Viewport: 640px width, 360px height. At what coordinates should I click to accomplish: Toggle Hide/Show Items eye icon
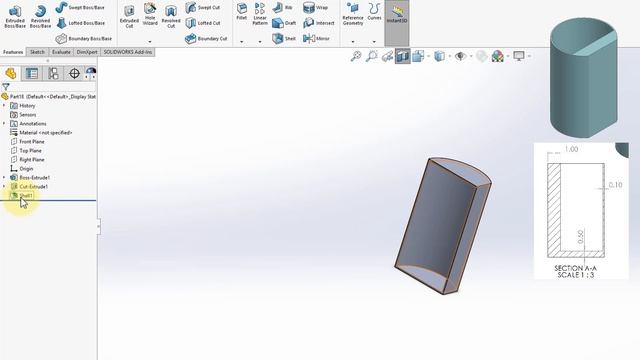(460, 56)
